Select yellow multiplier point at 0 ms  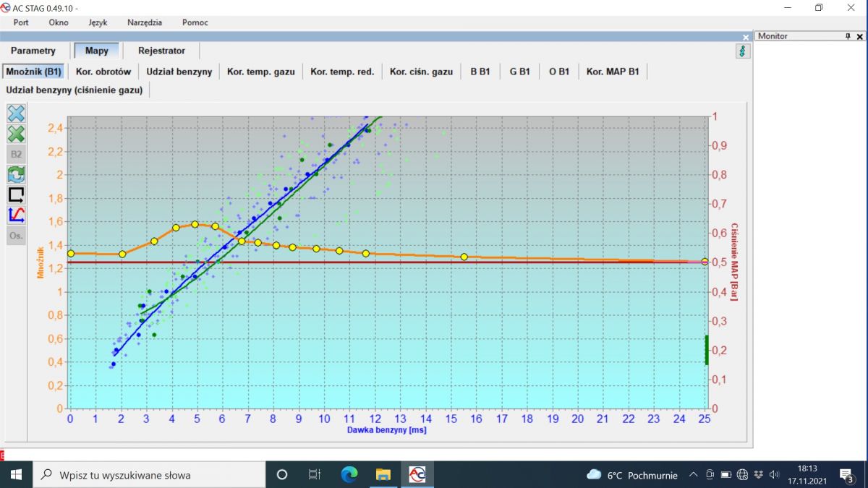click(x=70, y=253)
